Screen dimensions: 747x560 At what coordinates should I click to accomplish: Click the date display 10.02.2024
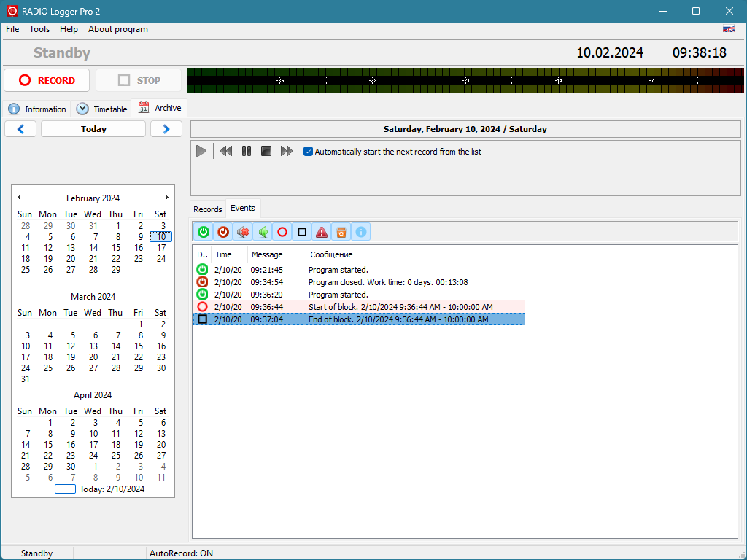(610, 52)
